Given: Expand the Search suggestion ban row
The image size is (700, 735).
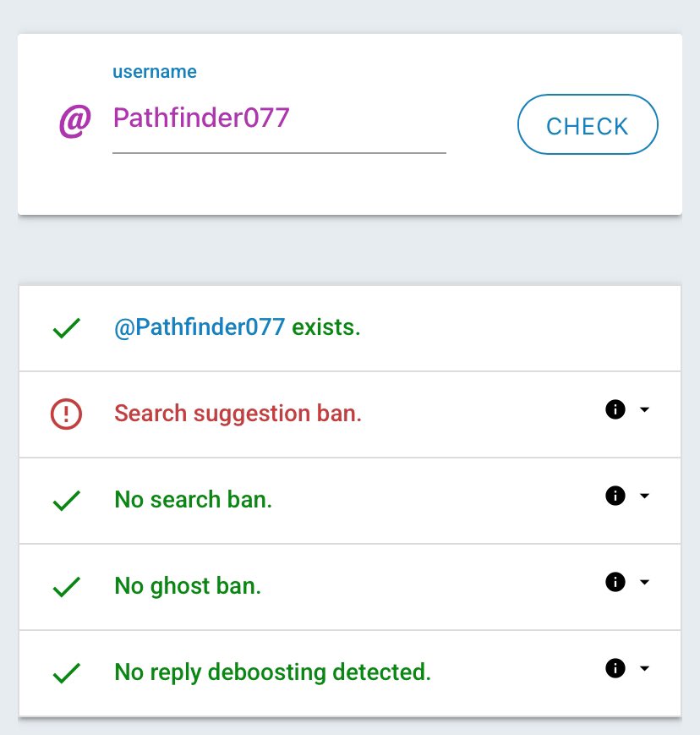Looking at the screenshot, I should 645,409.
